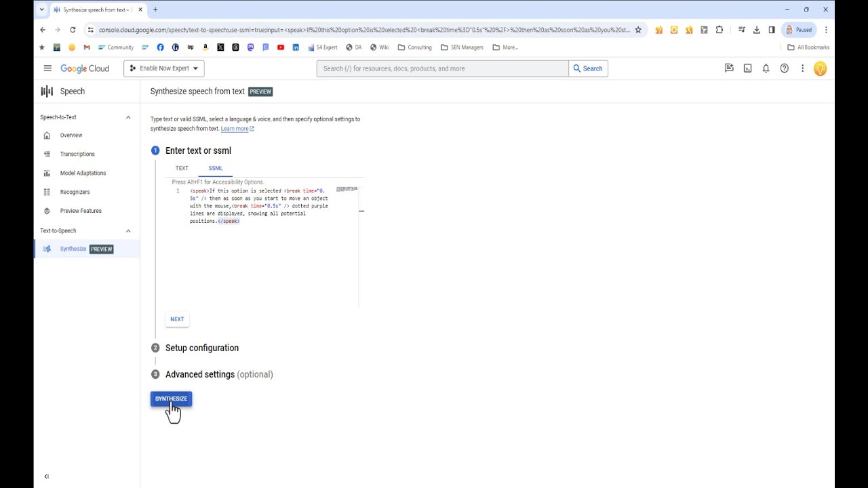The image size is (868, 488).
Task: Bookmark this page with the star icon
Action: (638, 30)
